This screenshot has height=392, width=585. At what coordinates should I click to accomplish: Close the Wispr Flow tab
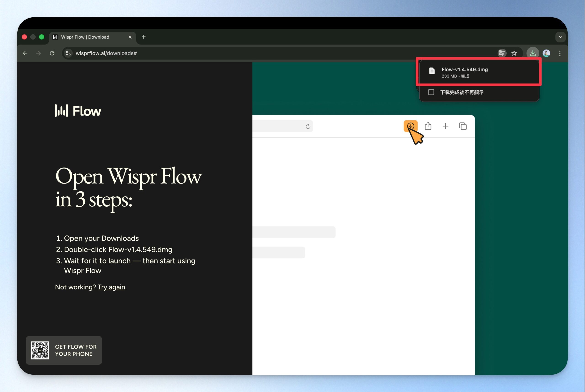click(130, 37)
